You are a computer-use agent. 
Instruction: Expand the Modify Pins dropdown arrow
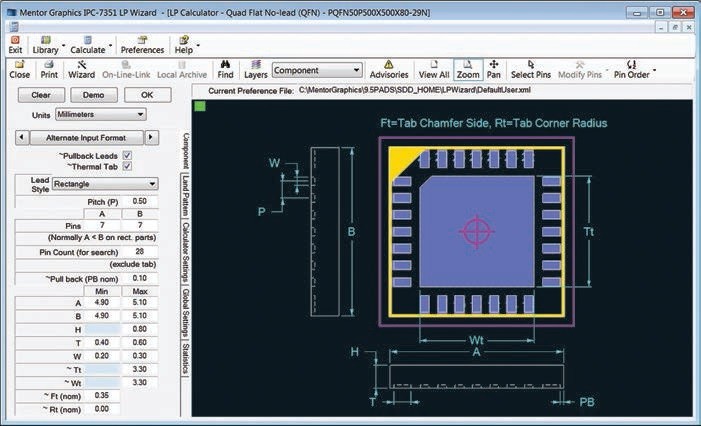(607, 70)
